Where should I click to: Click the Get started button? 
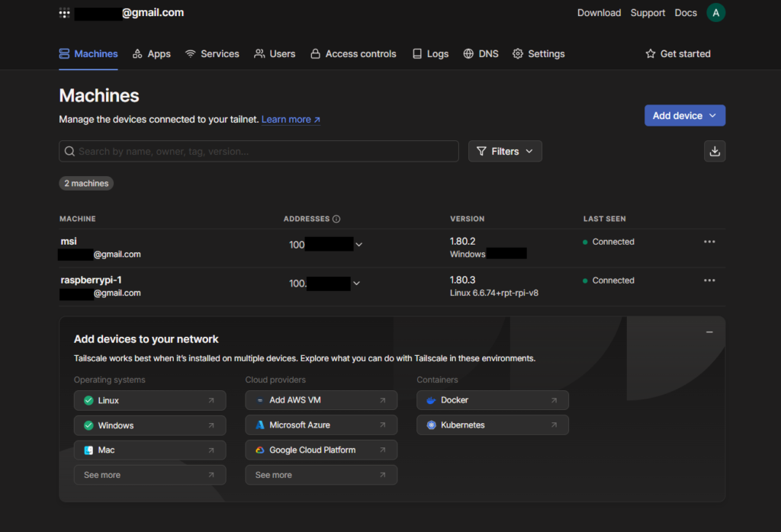tap(677, 54)
